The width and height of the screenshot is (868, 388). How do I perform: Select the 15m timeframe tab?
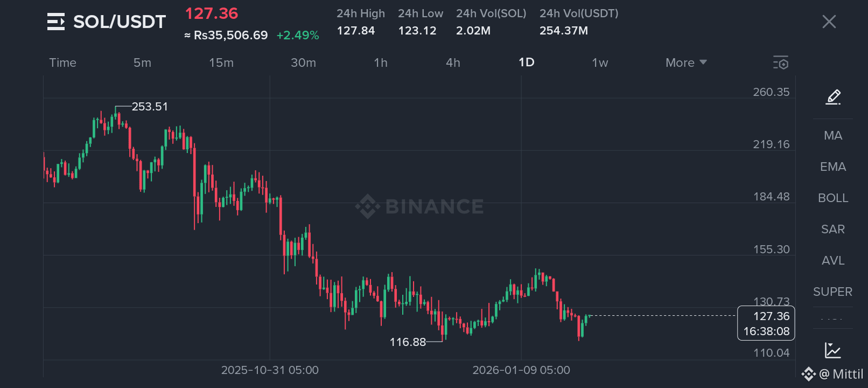[x=221, y=63]
